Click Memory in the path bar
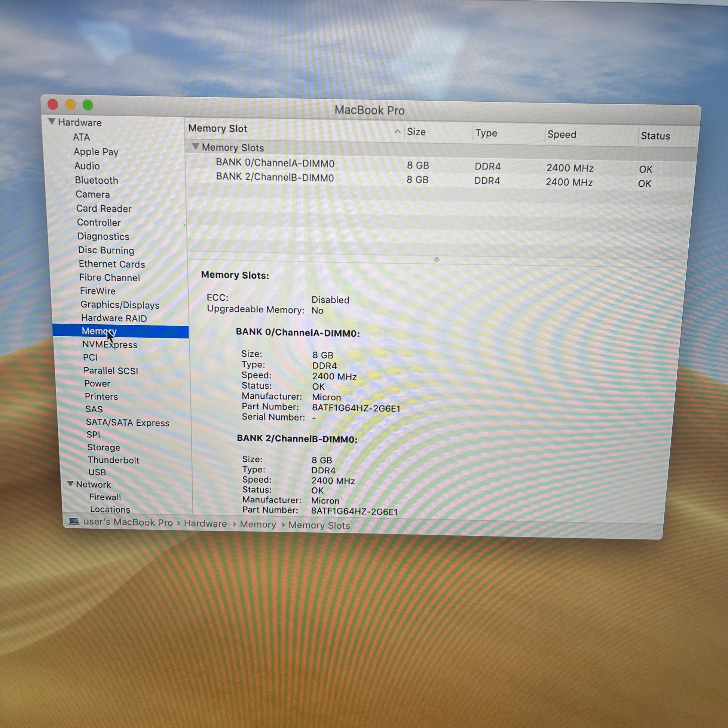Viewport: 728px width, 728px height. coord(258,524)
